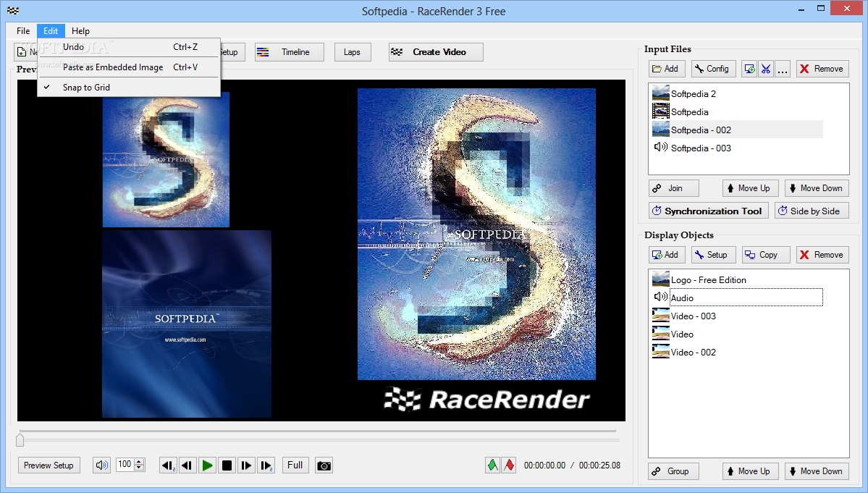
Task: Click the add-to-display monitor icon in Input Files
Action: pos(749,69)
